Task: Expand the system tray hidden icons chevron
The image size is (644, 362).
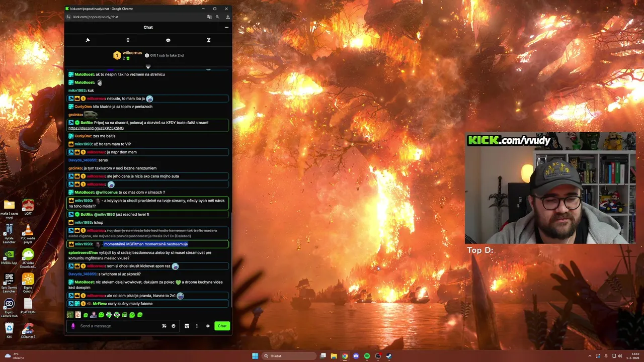Action: [x=591, y=356]
